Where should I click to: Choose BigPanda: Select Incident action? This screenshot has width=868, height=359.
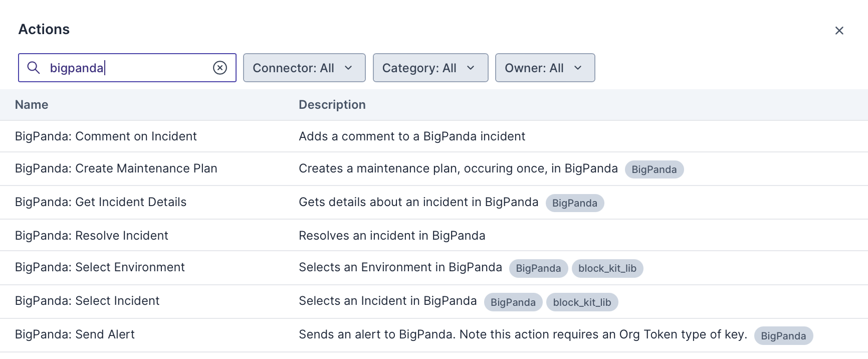[x=87, y=301]
